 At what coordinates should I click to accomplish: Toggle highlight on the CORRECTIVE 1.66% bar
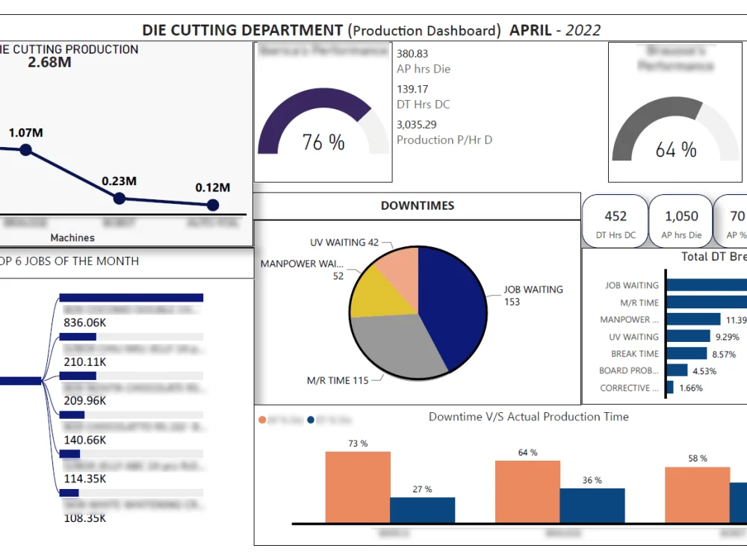[x=669, y=388]
